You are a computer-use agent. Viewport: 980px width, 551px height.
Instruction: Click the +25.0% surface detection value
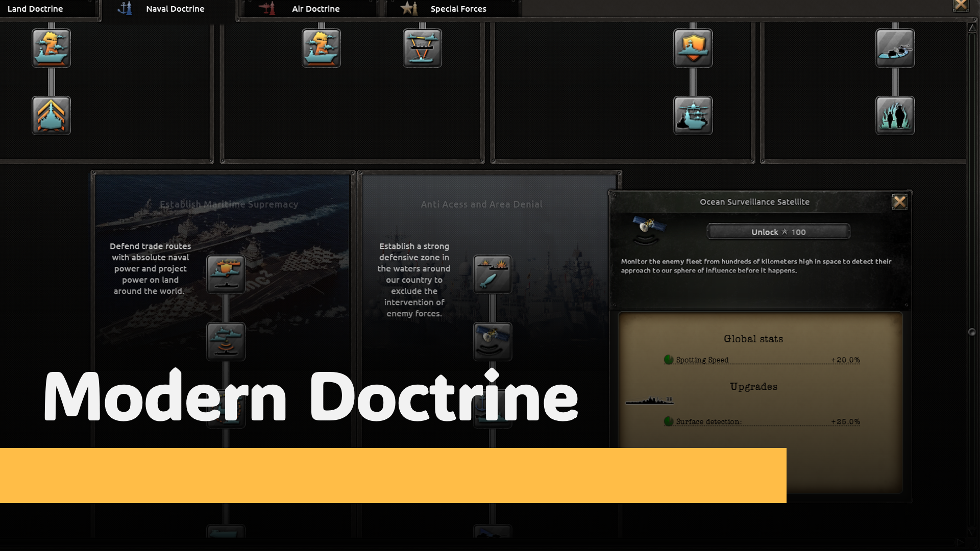(845, 421)
